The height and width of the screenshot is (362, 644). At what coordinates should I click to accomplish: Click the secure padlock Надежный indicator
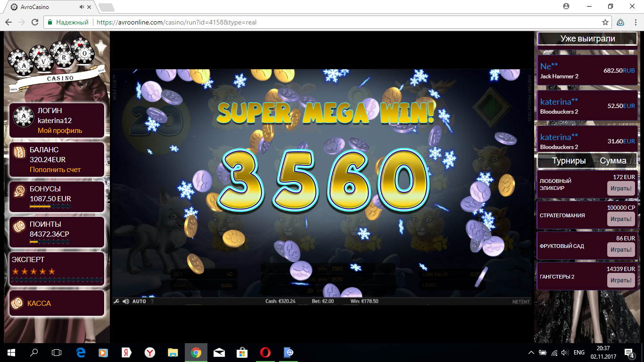[68, 22]
